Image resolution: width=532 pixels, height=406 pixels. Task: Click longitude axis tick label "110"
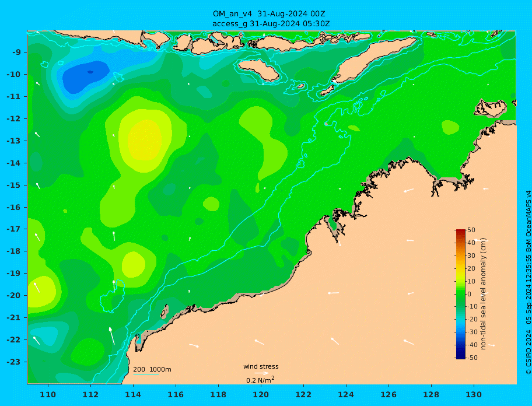coord(48,395)
